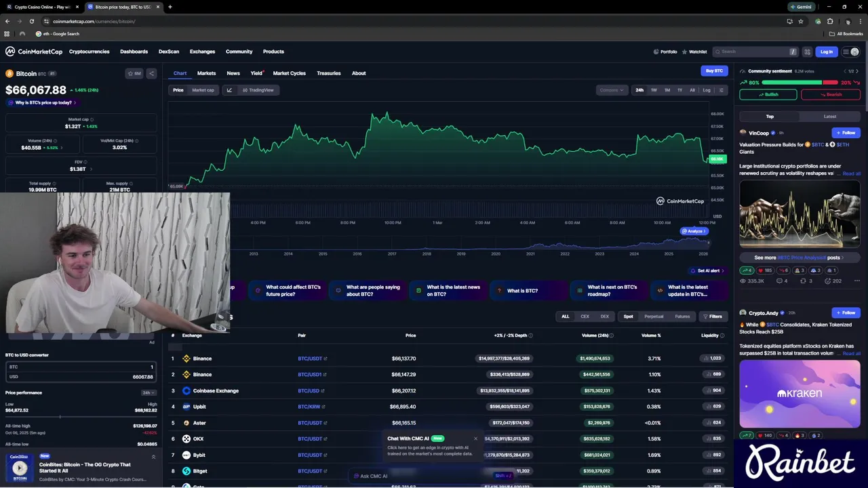Viewport: 868px width, 488px height.
Task: Select Perpetual market type
Action: click(654, 317)
